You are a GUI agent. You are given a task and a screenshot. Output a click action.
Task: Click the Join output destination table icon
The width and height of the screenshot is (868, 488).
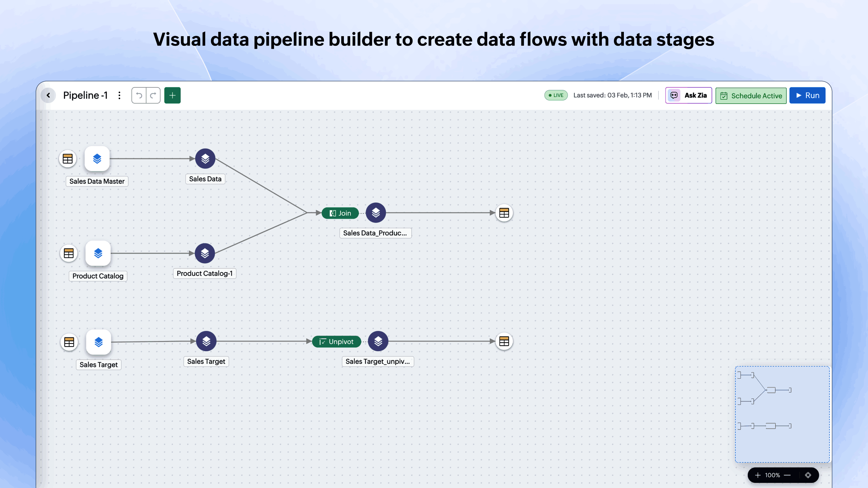504,213
